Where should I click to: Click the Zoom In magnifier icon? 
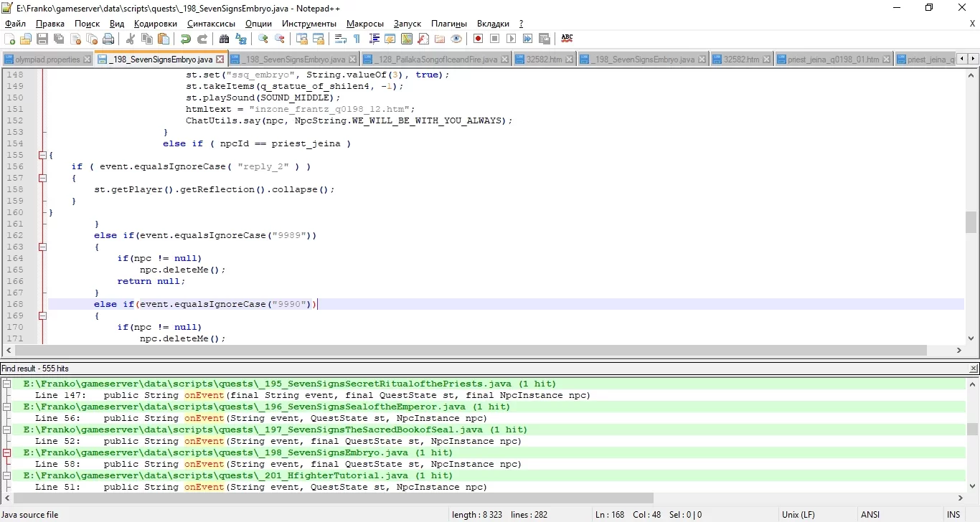pos(263,39)
